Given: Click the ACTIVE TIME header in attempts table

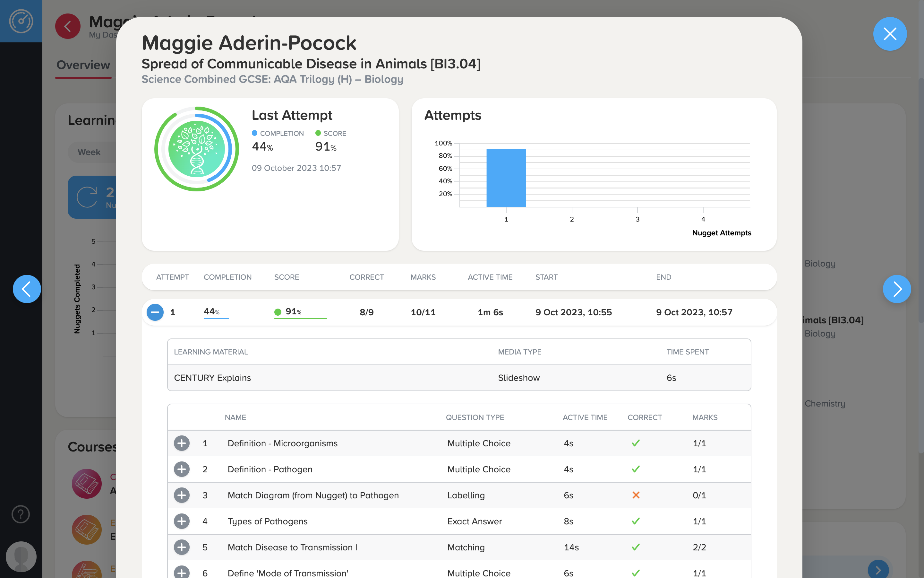Looking at the screenshot, I should pyautogui.click(x=490, y=277).
